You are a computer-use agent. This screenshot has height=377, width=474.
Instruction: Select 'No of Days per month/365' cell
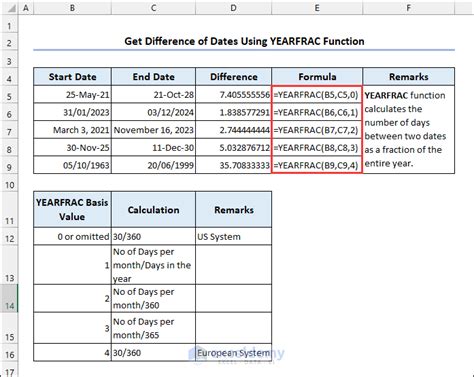tap(153, 328)
